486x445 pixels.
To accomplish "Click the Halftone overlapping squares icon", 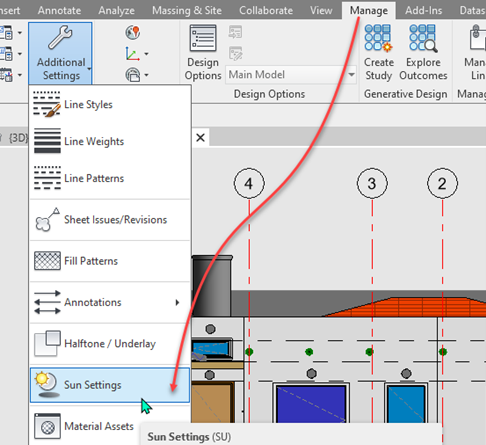I will (47, 343).
